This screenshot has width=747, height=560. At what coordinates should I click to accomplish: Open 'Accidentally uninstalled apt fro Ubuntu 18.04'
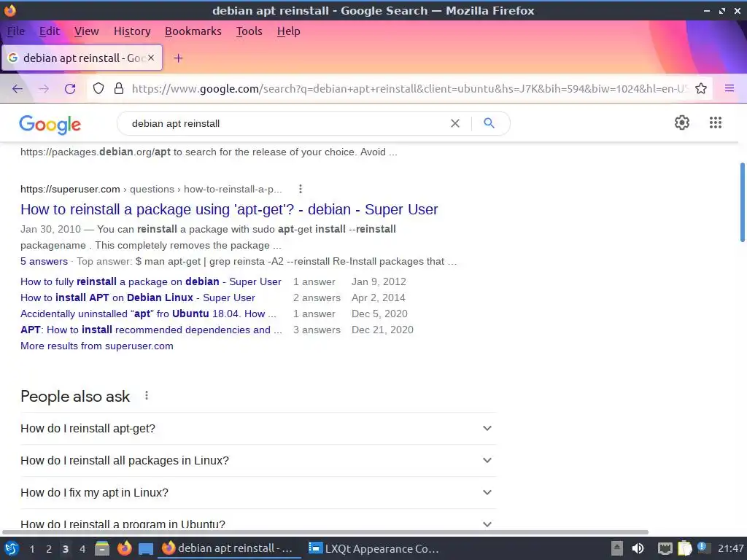(148, 314)
